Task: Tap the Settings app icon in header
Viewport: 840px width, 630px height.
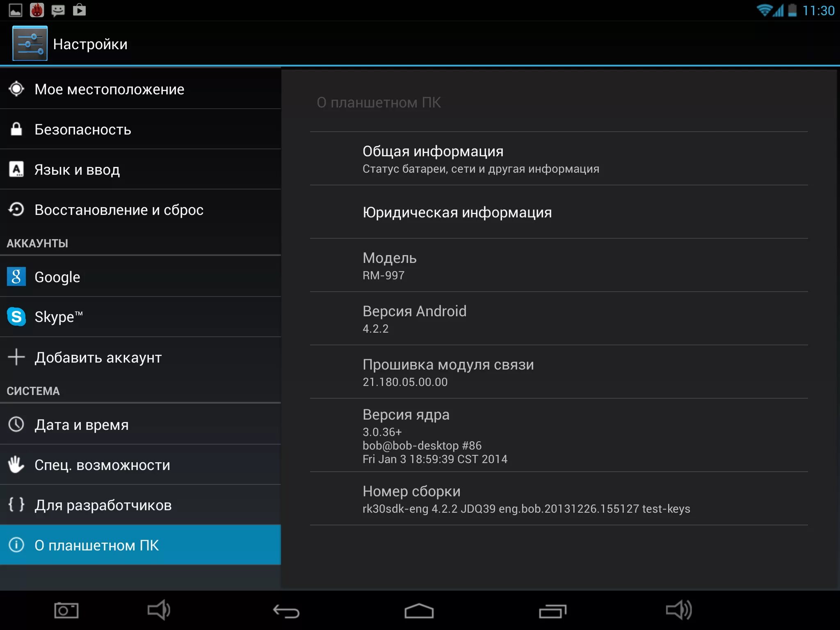Action: pyautogui.click(x=30, y=43)
